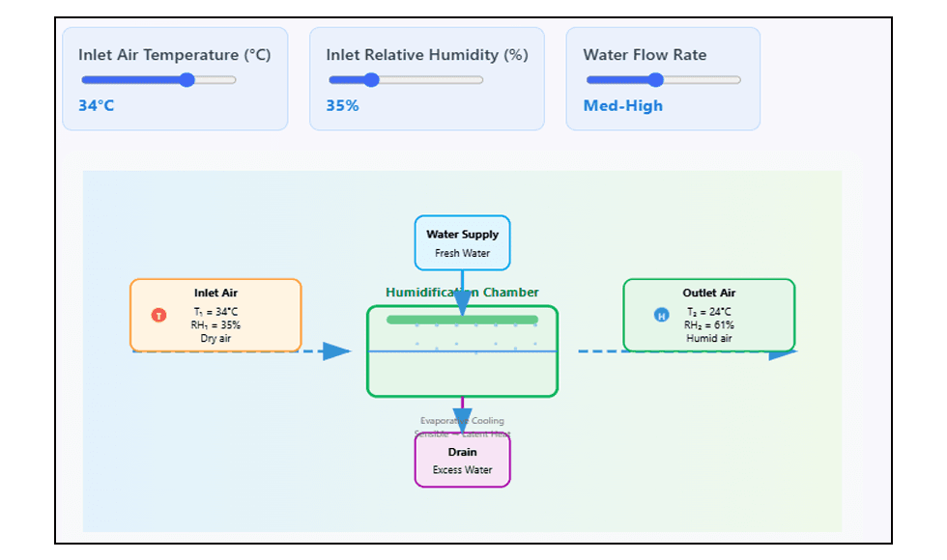Viewport: 947px width, 560px height.
Task: Click the outlet air flow arrowhead
Action: click(x=782, y=353)
